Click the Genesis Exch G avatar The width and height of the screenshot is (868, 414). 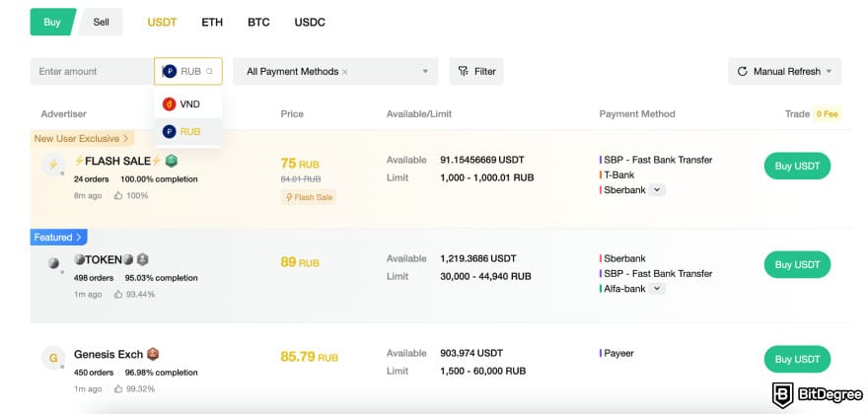[53, 358]
